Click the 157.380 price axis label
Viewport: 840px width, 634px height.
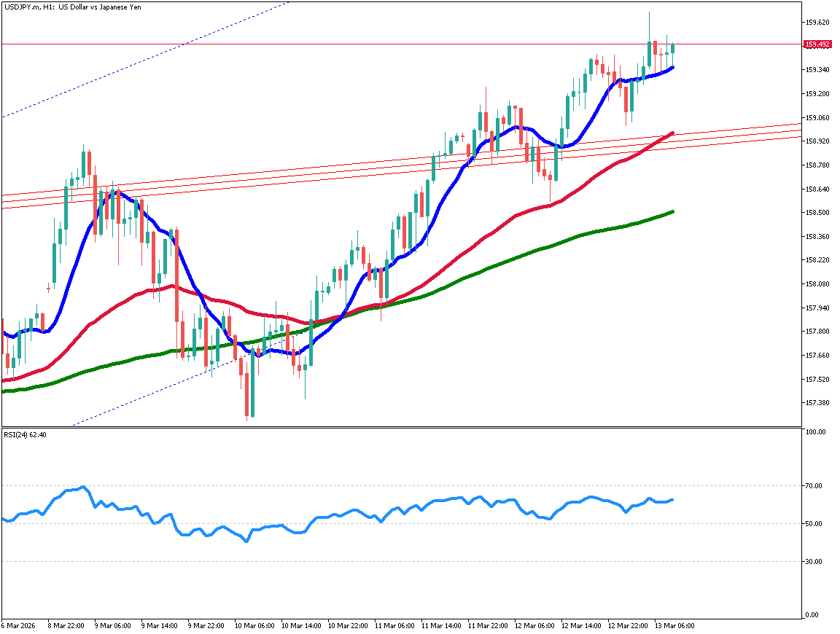pyautogui.click(x=817, y=403)
